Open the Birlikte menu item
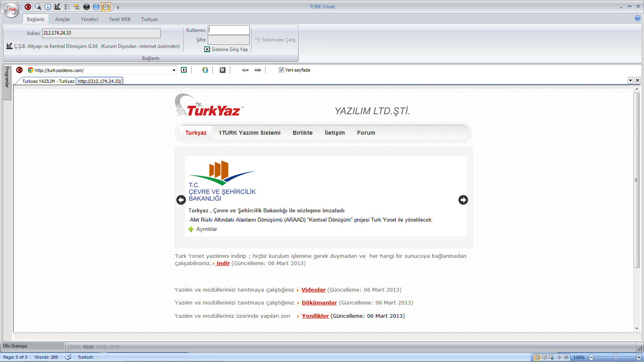The image size is (644, 362). pyautogui.click(x=302, y=133)
